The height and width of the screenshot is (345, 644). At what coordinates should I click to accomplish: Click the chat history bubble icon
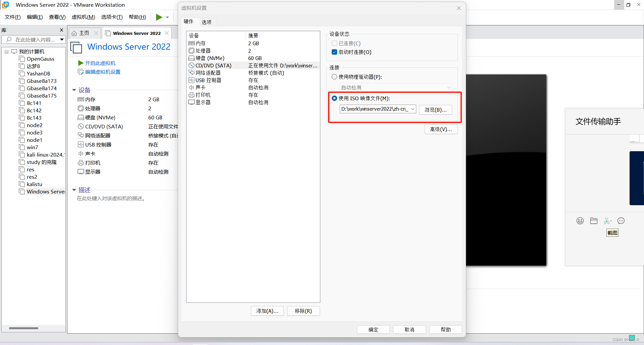[x=621, y=221]
